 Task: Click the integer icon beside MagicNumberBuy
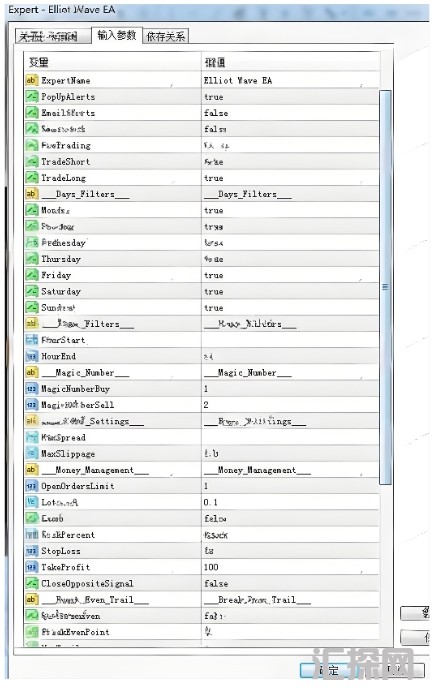pyautogui.click(x=32, y=389)
